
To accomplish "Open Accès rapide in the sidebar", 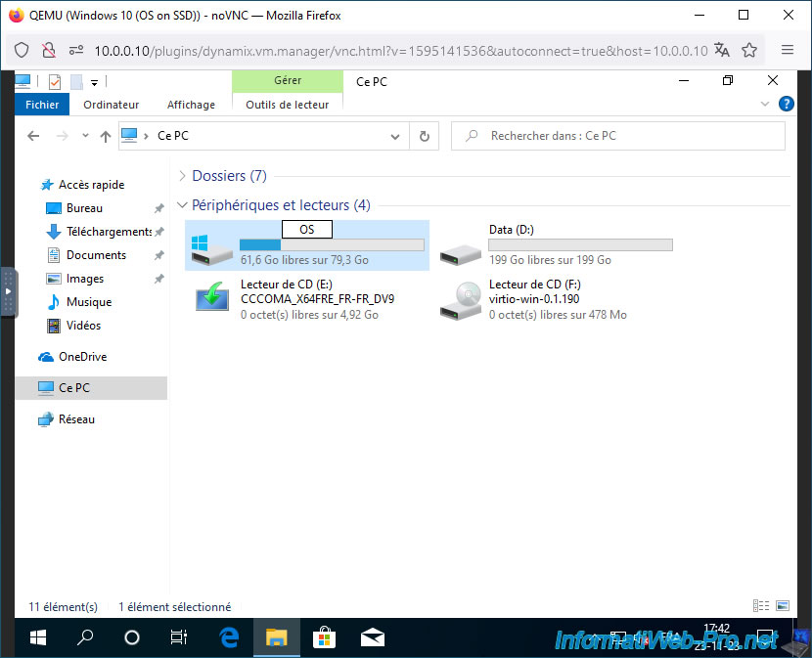I will (x=91, y=185).
